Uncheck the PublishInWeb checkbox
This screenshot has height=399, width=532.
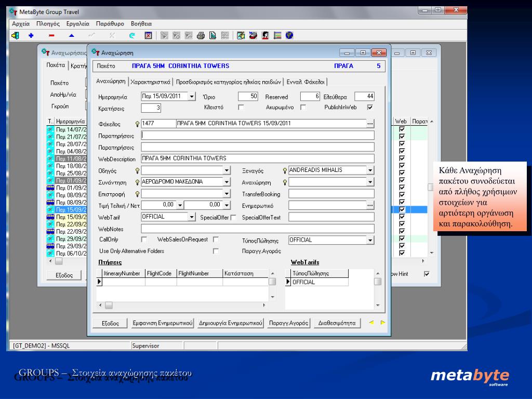pos(370,108)
